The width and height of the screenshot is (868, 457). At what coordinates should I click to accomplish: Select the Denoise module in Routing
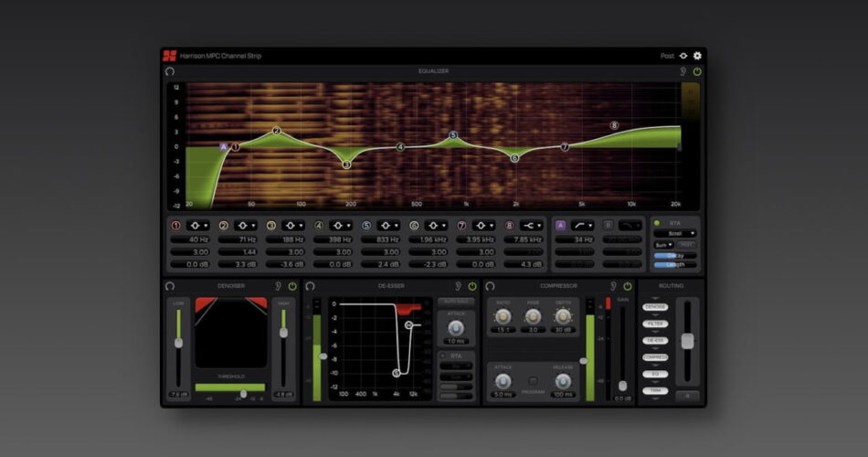click(x=653, y=307)
